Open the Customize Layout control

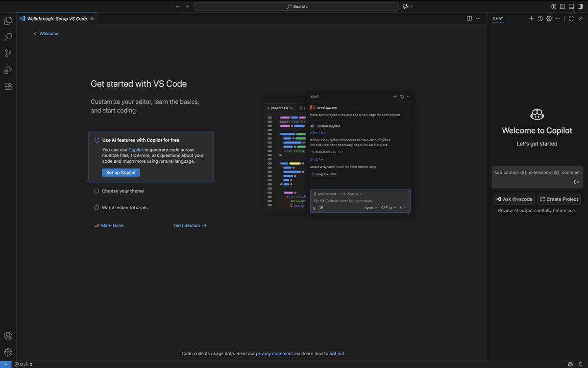click(553, 6)
